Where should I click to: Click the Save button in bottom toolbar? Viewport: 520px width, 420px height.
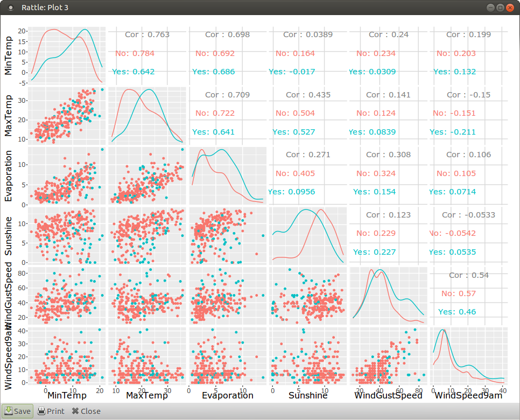click(17, 411)
